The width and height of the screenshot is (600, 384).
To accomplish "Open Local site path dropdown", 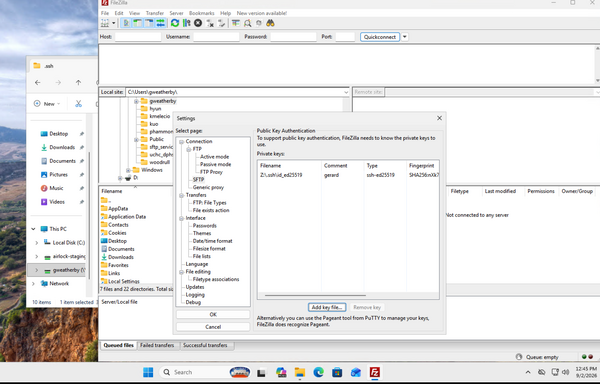I will 346,92.
